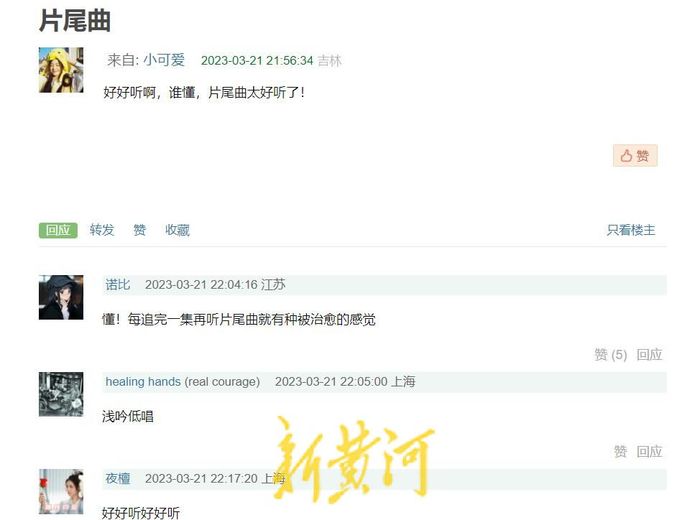Reply to 诺比's comment via 回应
Screen dimensions: 700x520
pyautogui.click(x=649, y=355)
